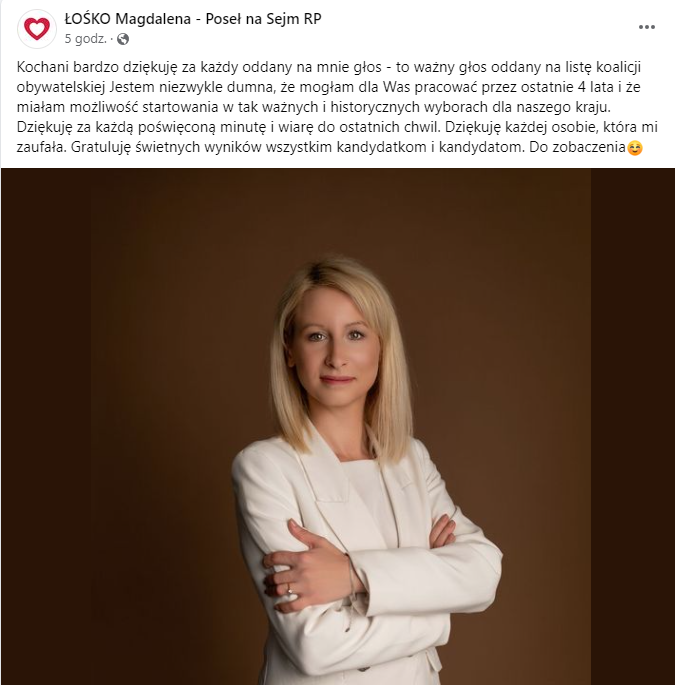Click the globe public audience icon
675x685 pixels.
tap(123, 39)
